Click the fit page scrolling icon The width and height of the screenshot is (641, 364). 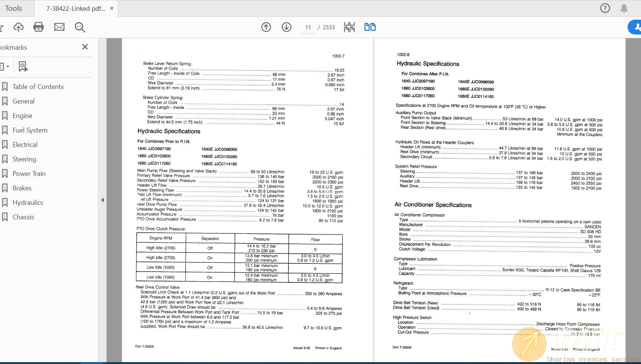coord(349,27)
